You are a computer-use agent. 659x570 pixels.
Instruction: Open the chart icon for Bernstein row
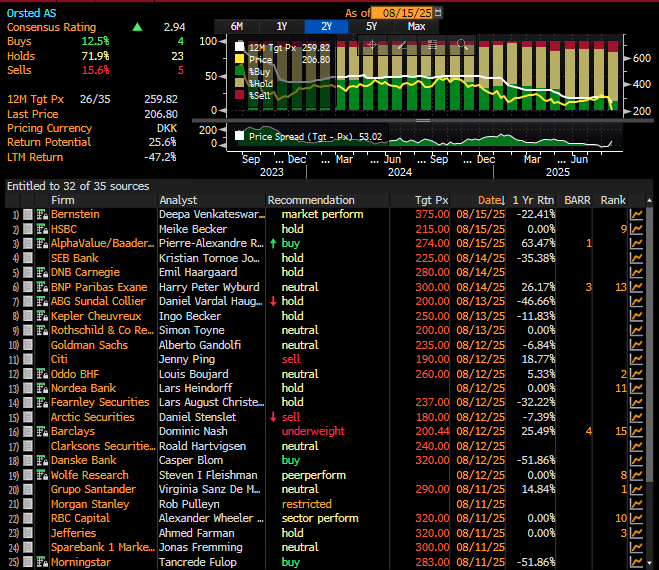click(636, 214)
